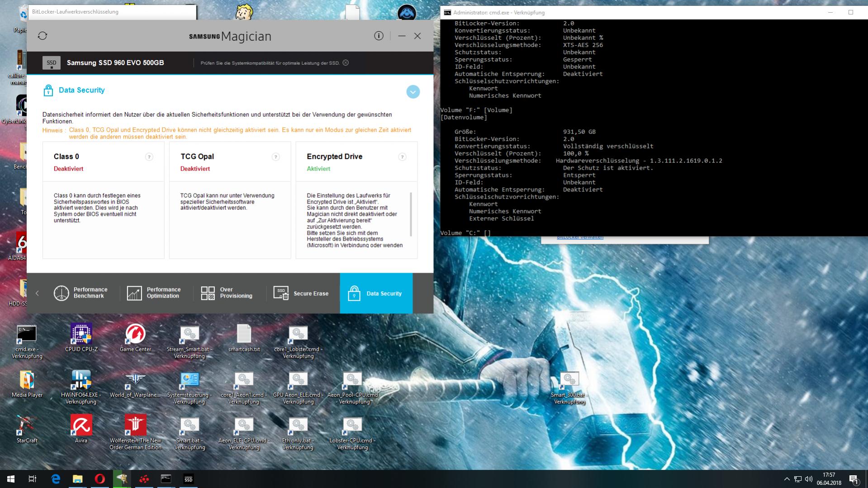
Task: Launch CPUID CPU-Z desktop icon
Action: pos(81,338)
